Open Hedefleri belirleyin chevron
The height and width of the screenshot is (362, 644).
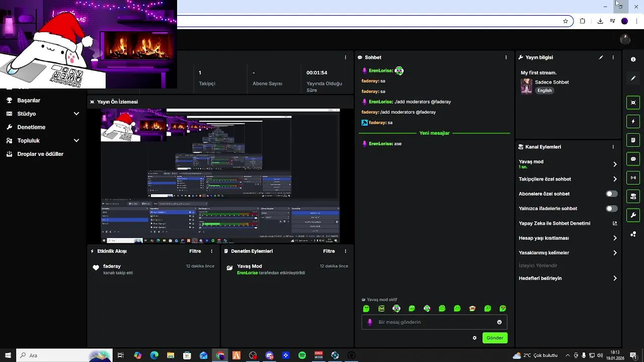[615, 278]
